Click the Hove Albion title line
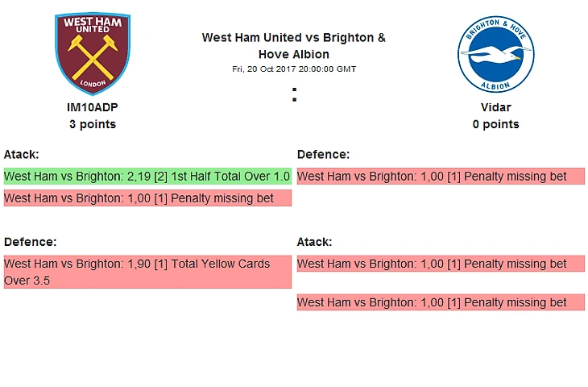Image resolution: width=588 pixels, height=387 pixels. [x=293, y=54]
